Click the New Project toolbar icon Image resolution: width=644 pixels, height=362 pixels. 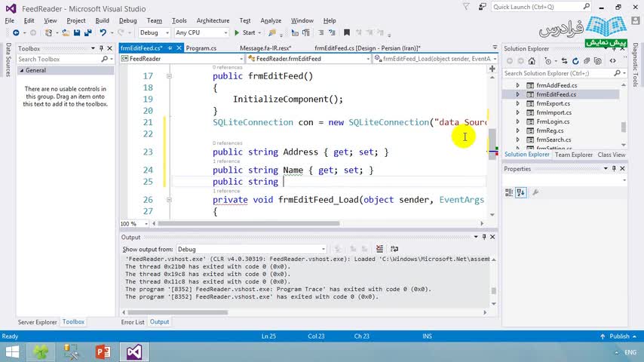coord(48,32)
